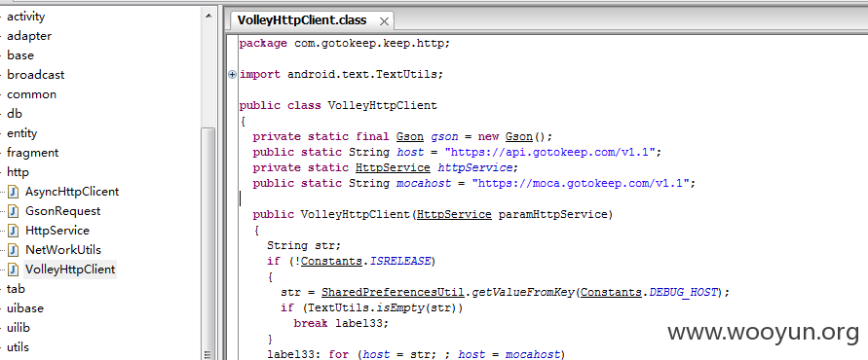
Task: Expand the collapsed import statements
Action: [x=233, y=74]
